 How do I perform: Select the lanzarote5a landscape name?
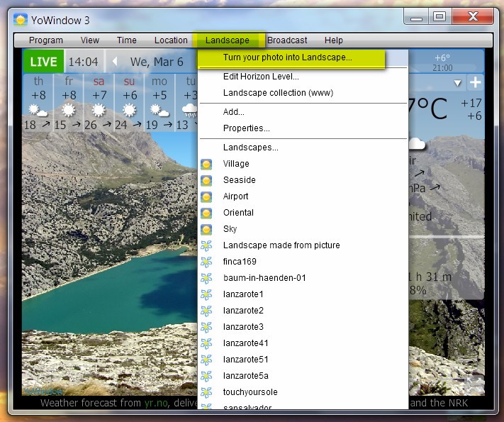pyautogui.click(x=245, y=376)
